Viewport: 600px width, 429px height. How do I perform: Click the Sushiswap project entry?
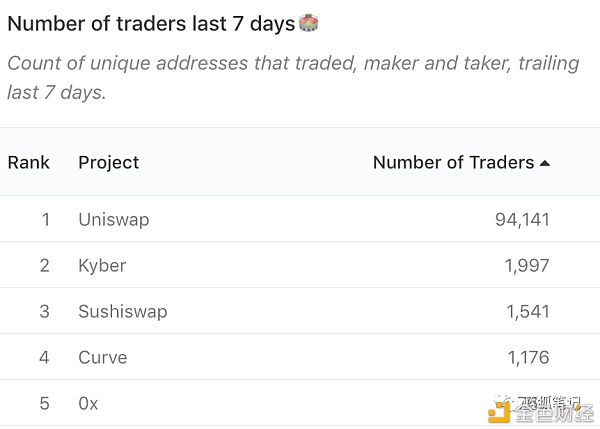coord(123,311)
